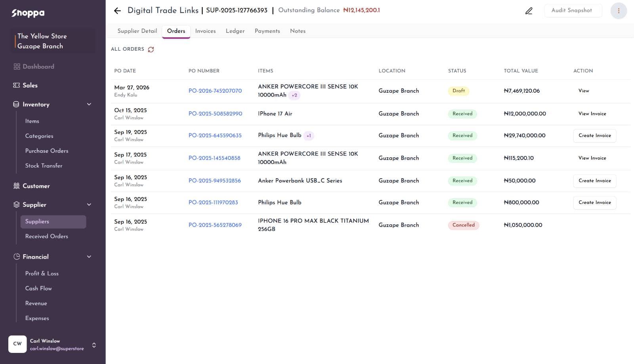Click the Audit Snapshot button

pyautogui.click(x=573, y=11)
